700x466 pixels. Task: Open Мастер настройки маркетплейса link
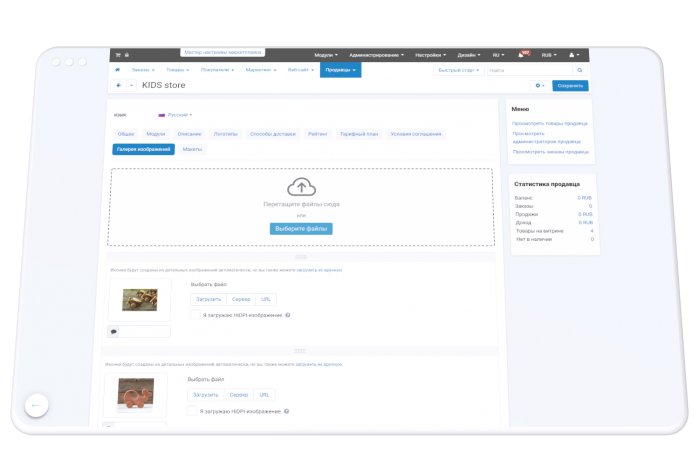coord(222,52)
